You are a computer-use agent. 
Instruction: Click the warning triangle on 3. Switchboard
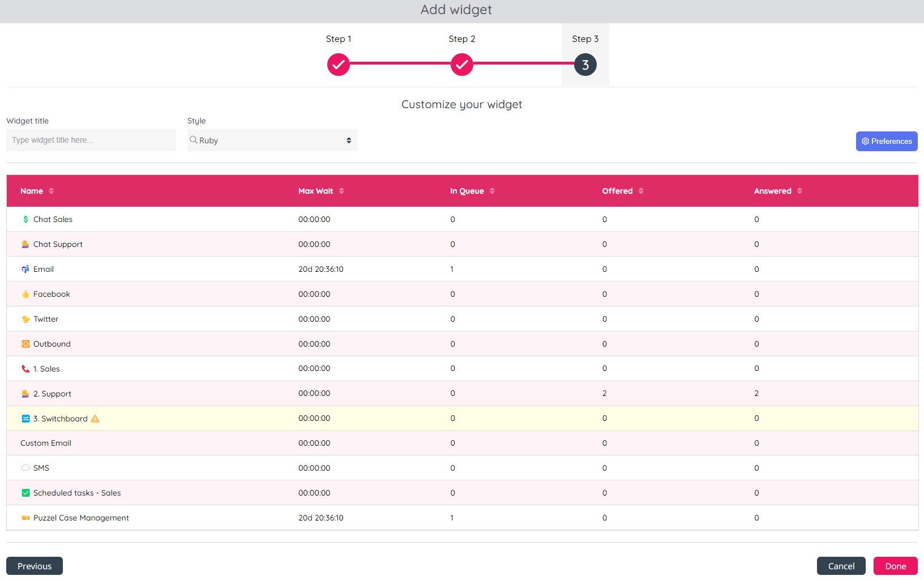click(x=95, y=419)
